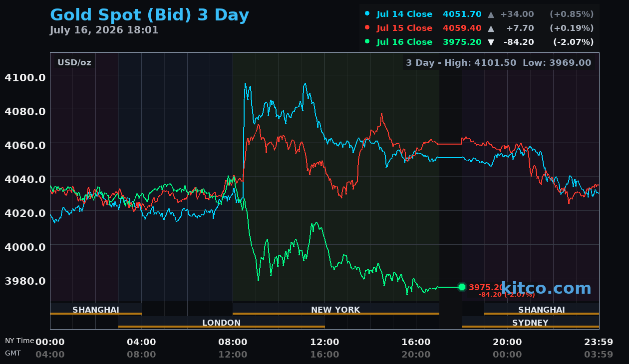Click the LONDON session bar
This screenshot has width=629, height=364.
[x=222, y=322]
